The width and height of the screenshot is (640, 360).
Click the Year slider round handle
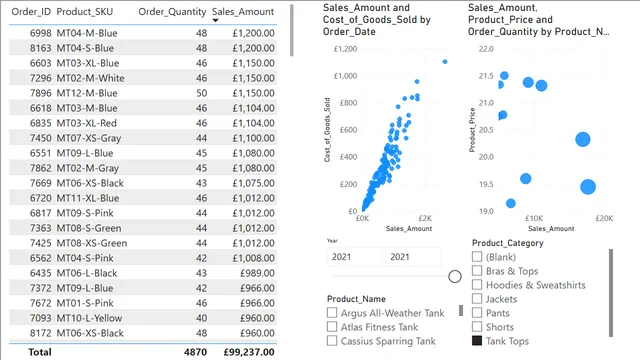(455, 276)
